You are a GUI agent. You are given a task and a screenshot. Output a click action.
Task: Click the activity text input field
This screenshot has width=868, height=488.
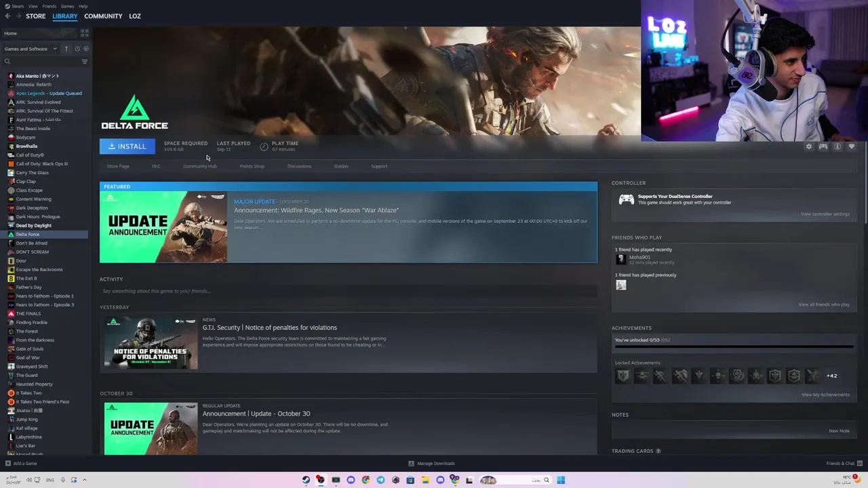click(x=349, y=291)
